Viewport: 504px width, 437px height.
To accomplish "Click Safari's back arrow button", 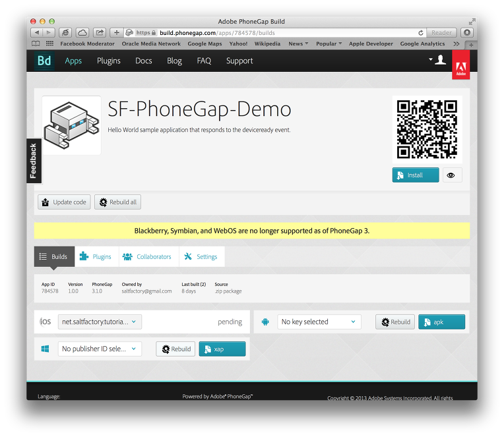I will pyautogui.click(x=37, y=32).
